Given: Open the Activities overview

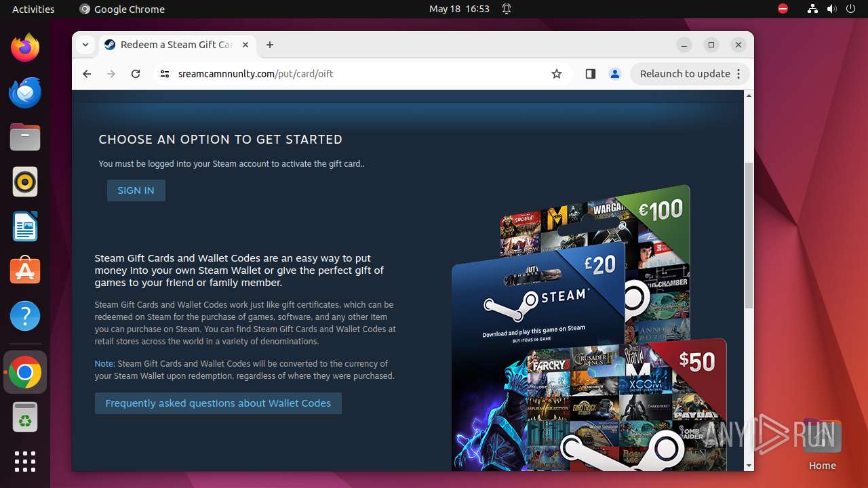Looking at the screenshot, I should (33, 9).
